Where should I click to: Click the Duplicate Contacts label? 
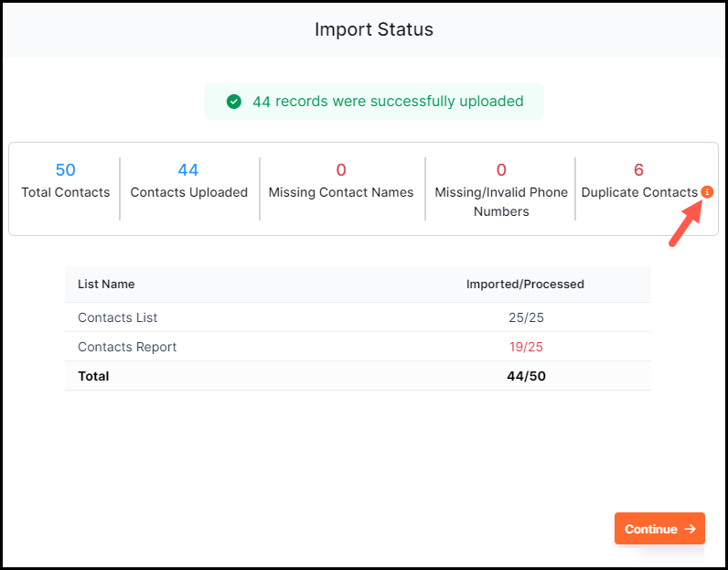pos(639,192)
